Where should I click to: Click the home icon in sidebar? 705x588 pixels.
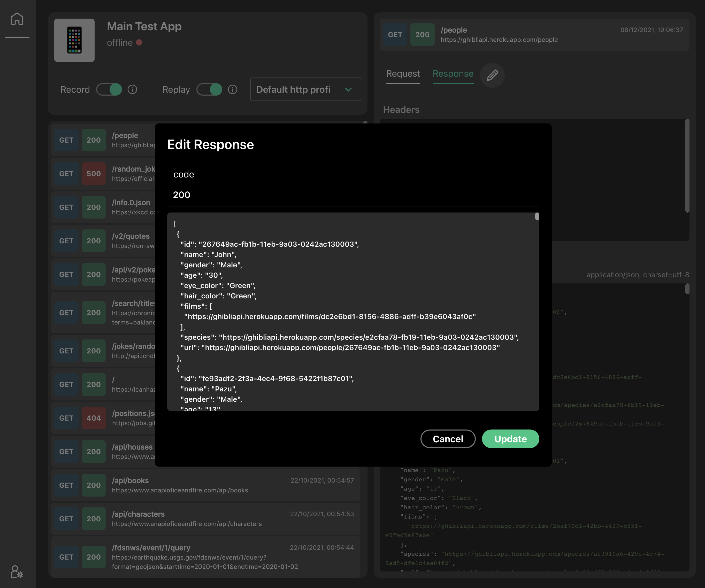[17, 19]
